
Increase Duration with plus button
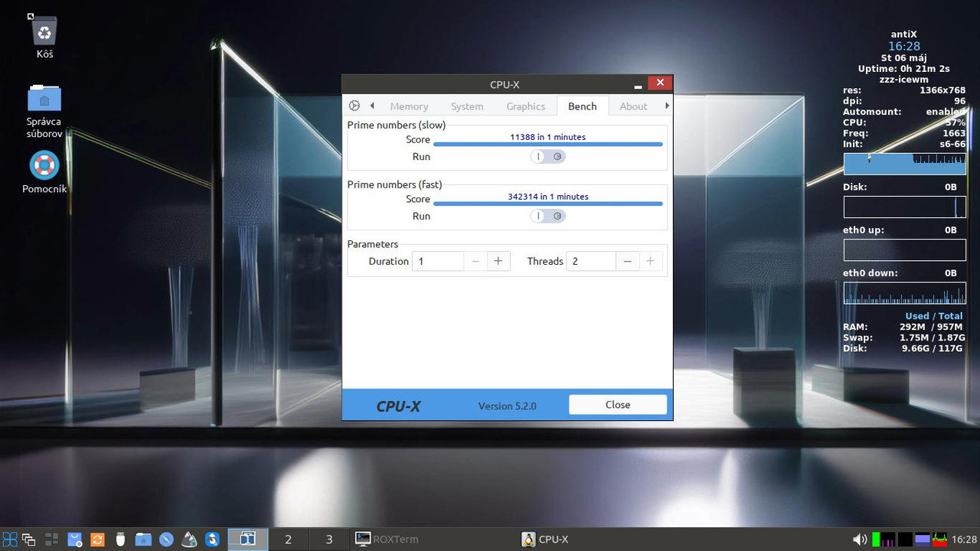(498, 261)
